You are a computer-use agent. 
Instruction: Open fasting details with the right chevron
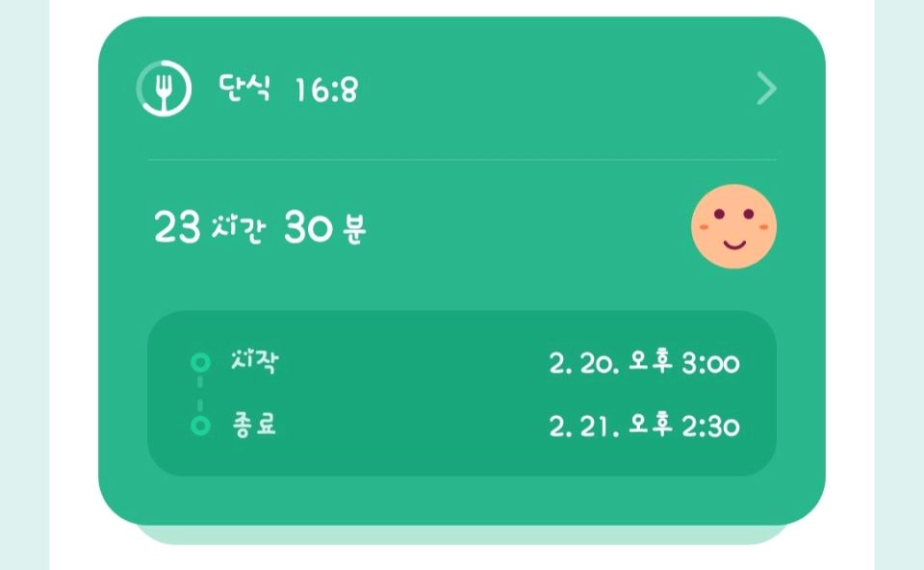(766, 90)
